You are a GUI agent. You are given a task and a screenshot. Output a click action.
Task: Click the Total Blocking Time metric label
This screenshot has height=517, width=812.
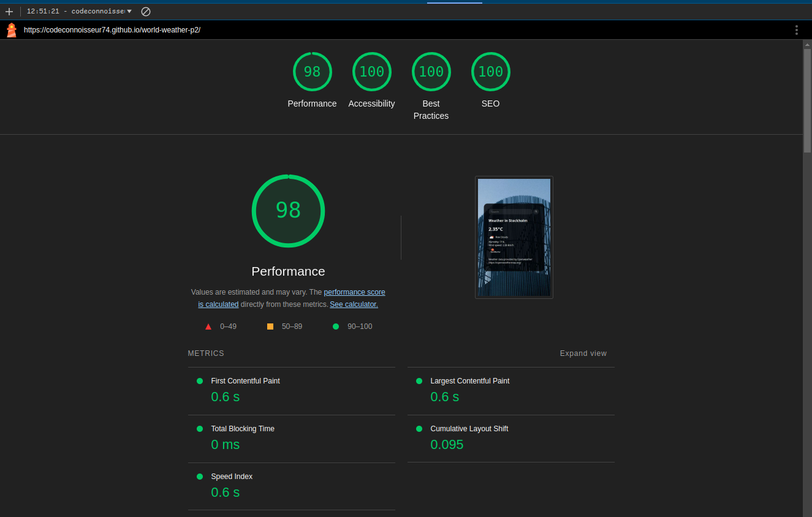(243, 429)
